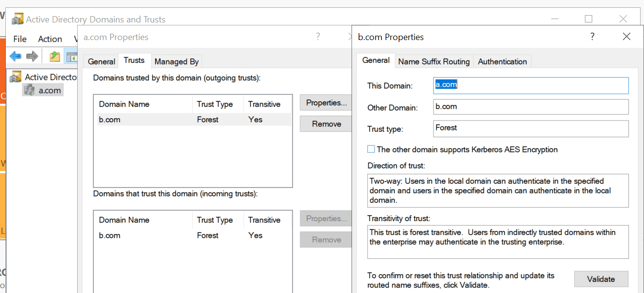Screen dimensions: 644x293
Task: Click the Active Directory Domains and Trusts title icon
Action: 18,19
